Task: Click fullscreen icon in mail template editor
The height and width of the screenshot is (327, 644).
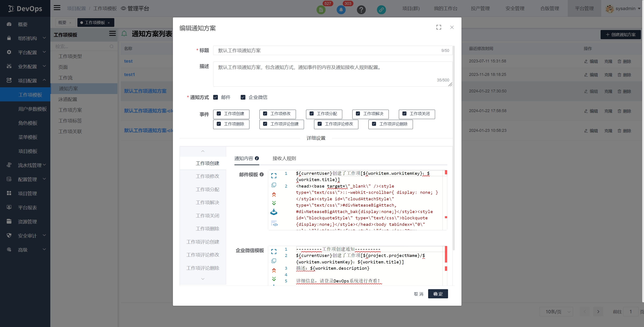Action: coord(274,176)
